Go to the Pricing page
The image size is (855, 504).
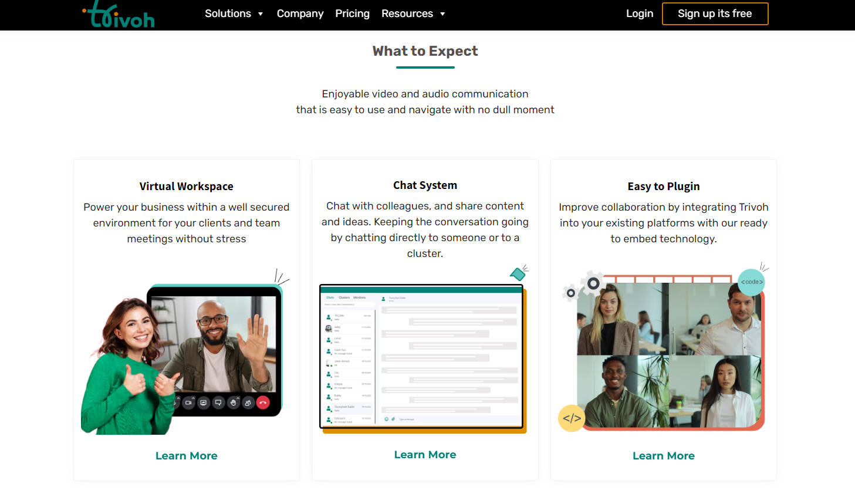352,13
